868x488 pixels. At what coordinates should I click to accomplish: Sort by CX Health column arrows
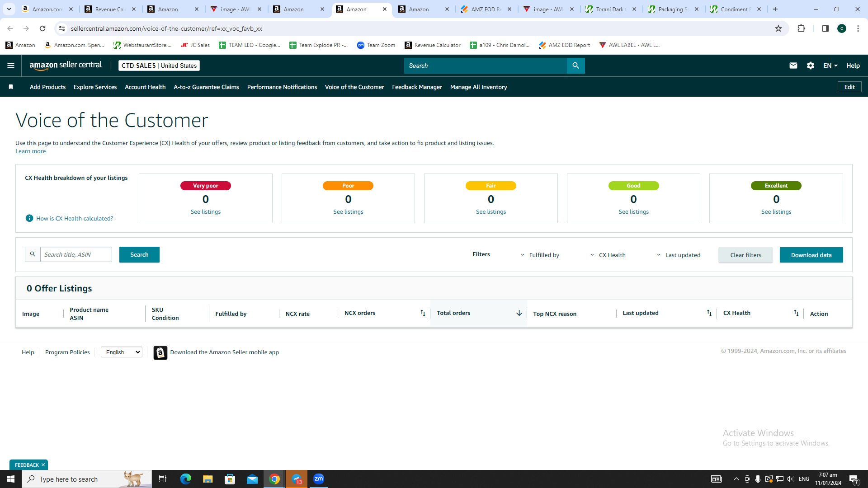point(796,313)
